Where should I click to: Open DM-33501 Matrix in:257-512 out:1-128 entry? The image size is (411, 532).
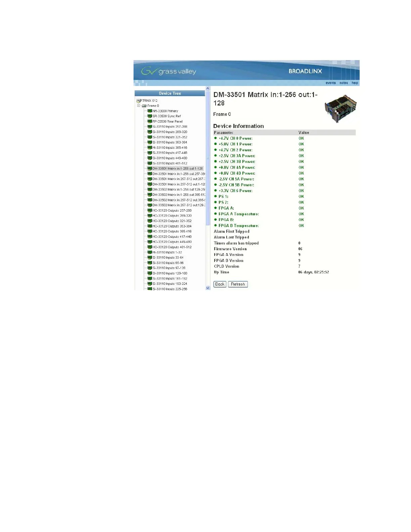pyautogui.click(x=179, y=184)
